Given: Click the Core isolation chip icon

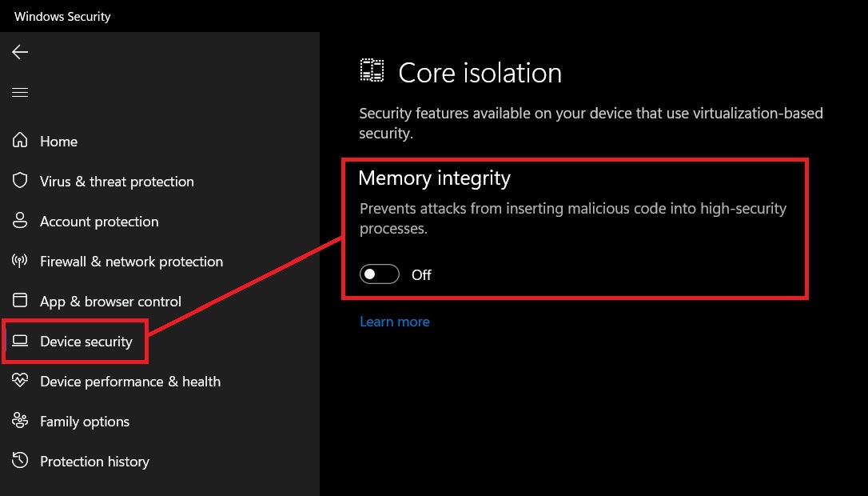Looking at the screenshot, I should [x=372, y=71].
